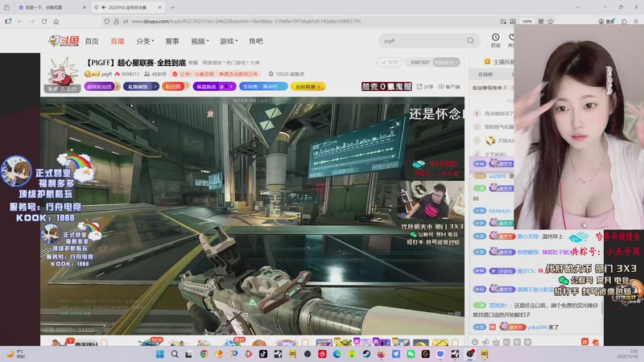Open the 礼物展馆 button

point(141,87)
